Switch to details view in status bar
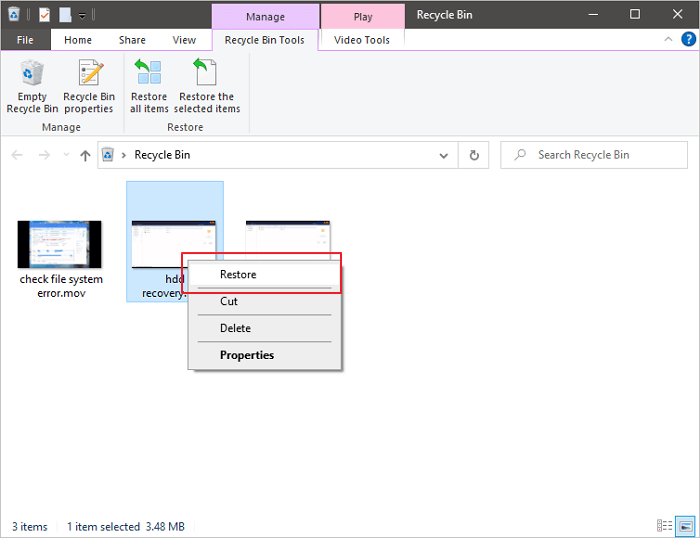Screen dimensions: 700x538 [x=665, y=526]
